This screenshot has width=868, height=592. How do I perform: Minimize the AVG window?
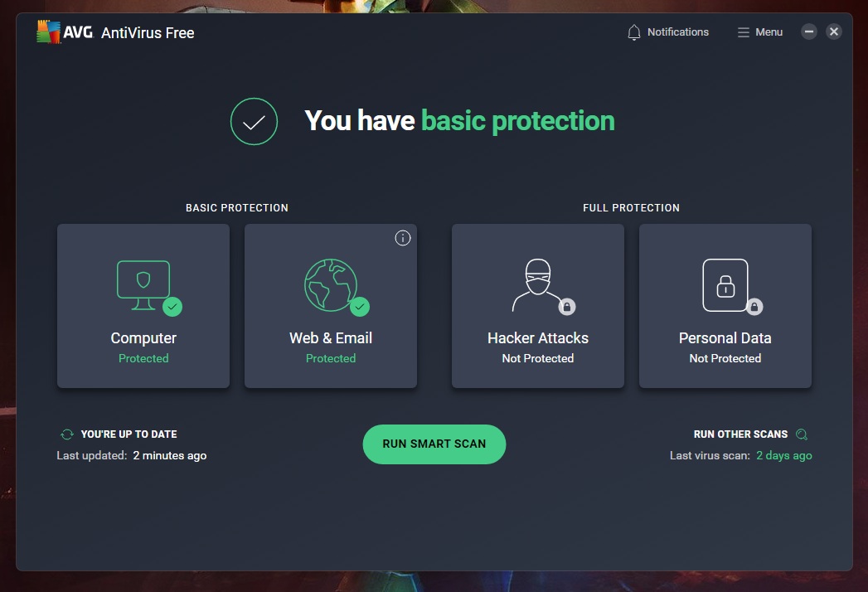(809, 32)
